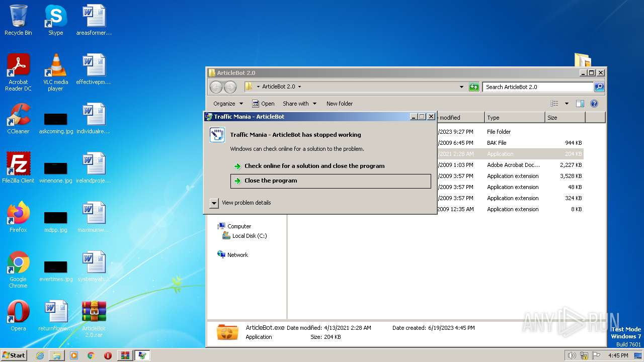Go back with Explorer back arrow

216,87
